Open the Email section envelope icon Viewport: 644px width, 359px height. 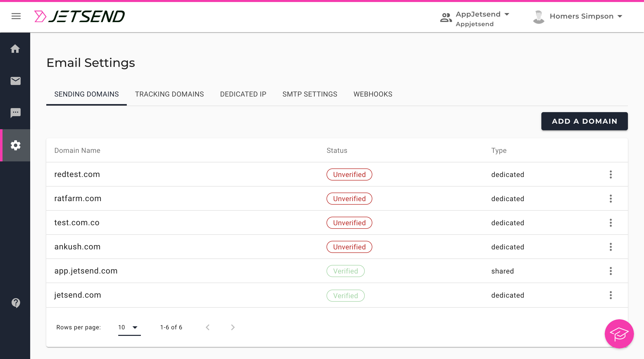[x=15, y=81]
